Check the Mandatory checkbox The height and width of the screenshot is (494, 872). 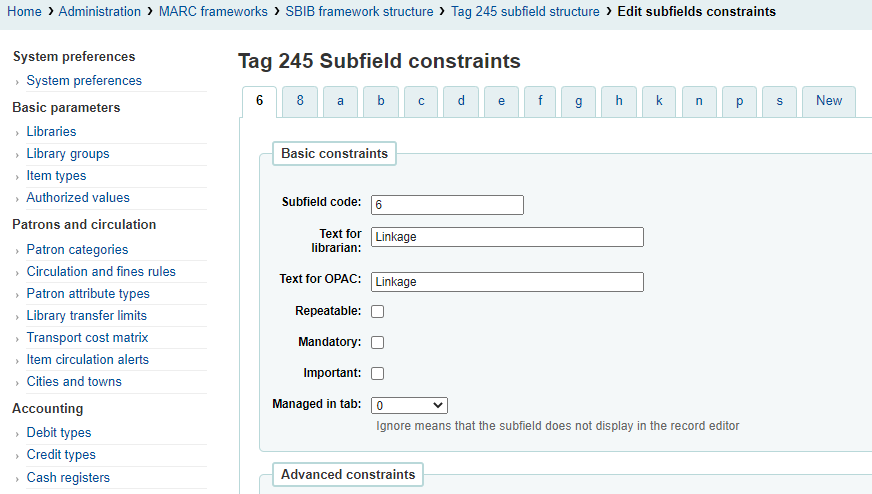378,342
